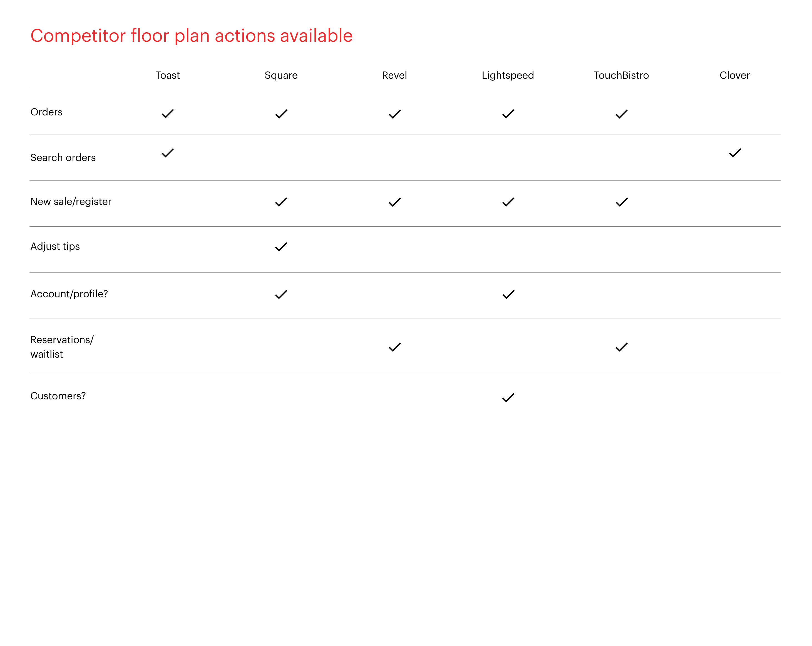
Task: Click the Customers? row label
Action: (58, 396)
